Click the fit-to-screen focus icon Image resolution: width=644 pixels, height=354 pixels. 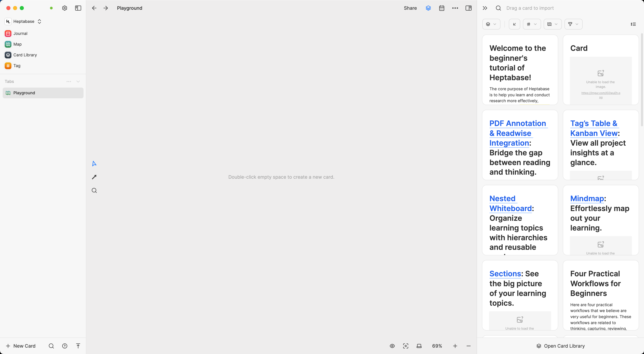click(406, 346)
